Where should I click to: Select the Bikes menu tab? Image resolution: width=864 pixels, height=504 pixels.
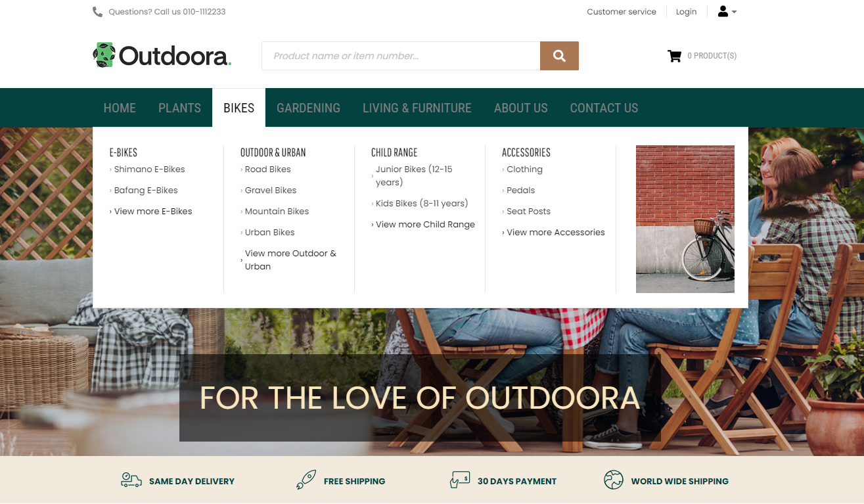pyautogui.click(x=239, y=108)
